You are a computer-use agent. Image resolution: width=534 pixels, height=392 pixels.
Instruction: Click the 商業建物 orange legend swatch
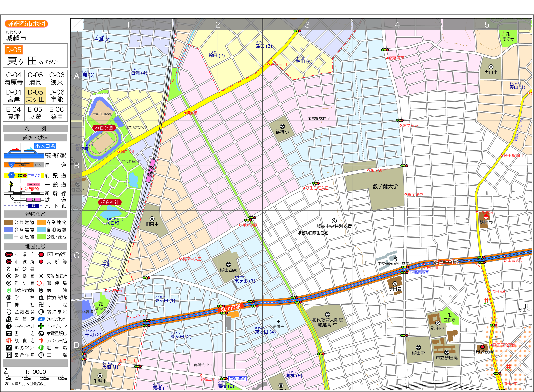41,222
